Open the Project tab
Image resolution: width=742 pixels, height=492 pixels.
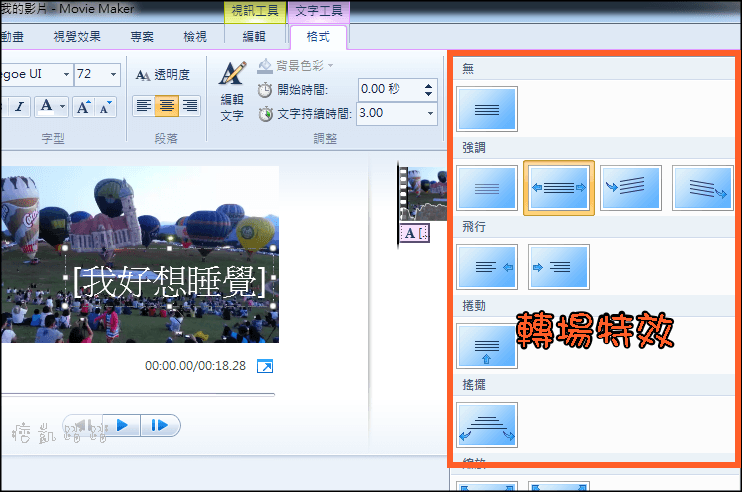(x=142, y=36)
